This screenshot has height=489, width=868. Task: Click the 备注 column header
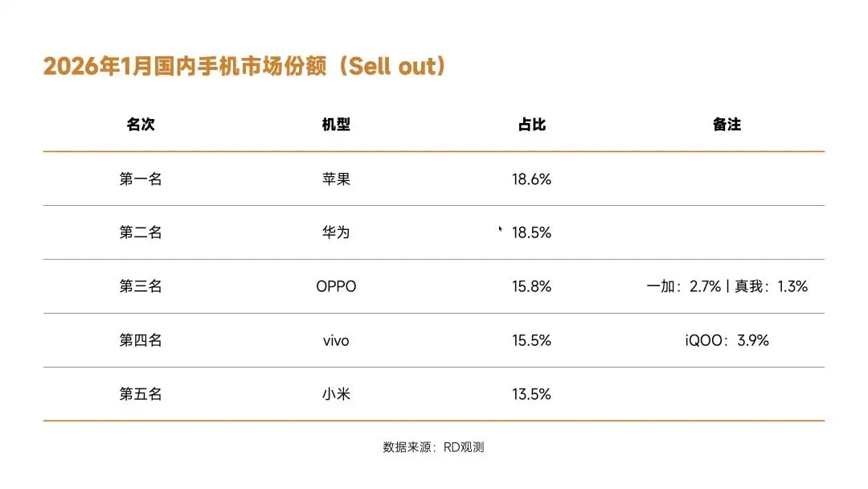pyautogui.click(x=727, y=125)
